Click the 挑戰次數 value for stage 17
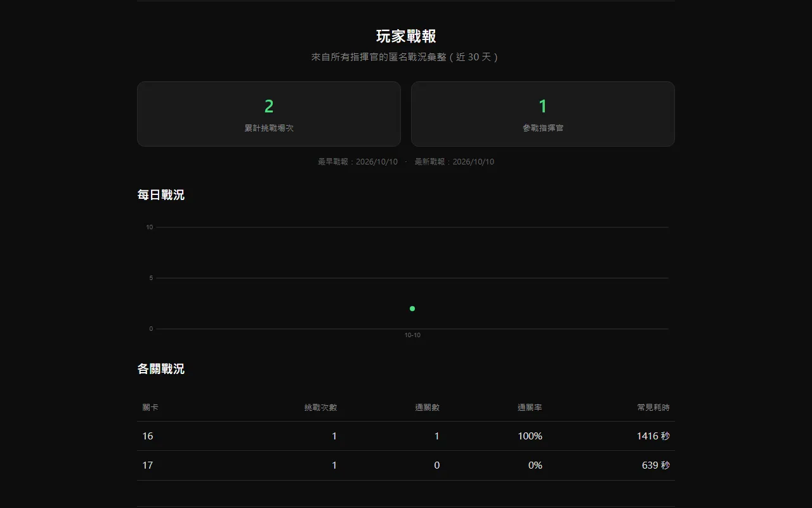 [334, 465]
